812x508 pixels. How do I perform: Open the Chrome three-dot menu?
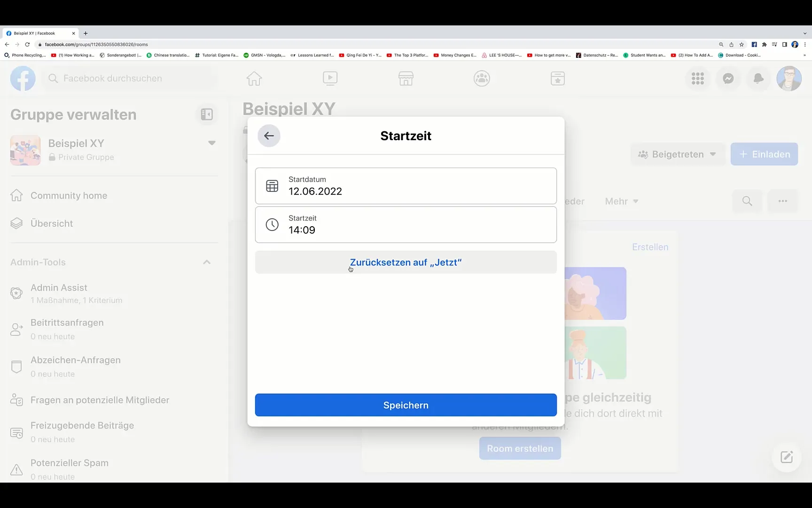pyautogui.click(x=805, y=45)
